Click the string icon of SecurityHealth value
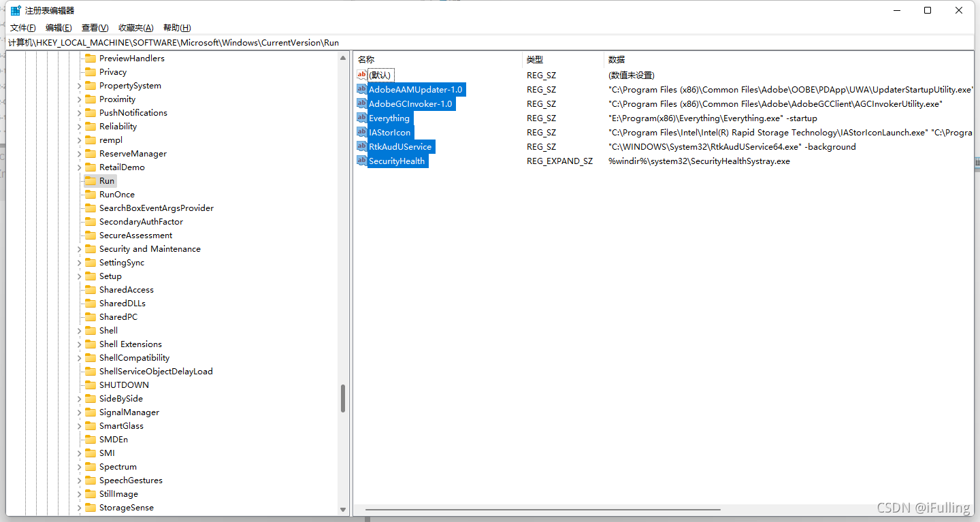980x522 pixels. tap(362, 161)
